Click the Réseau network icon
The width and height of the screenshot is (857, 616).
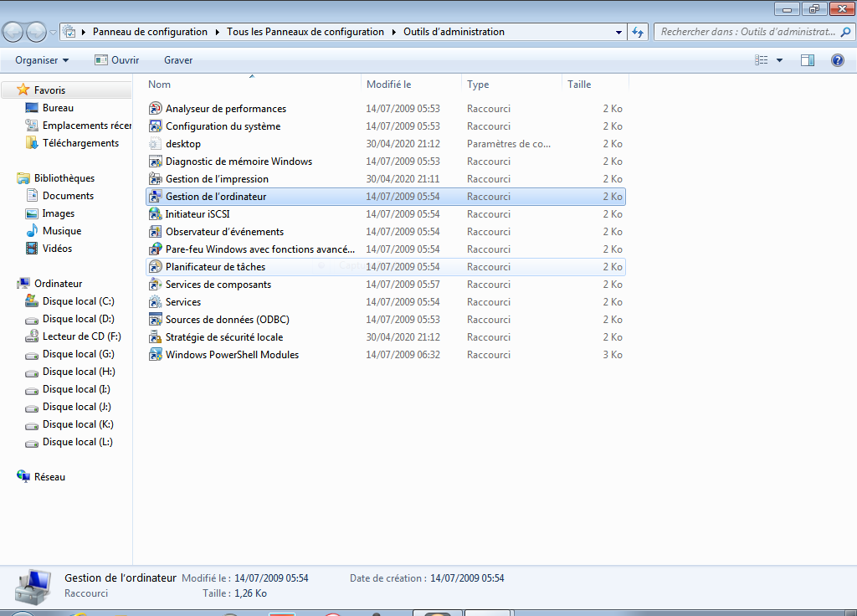click(23, 476)
